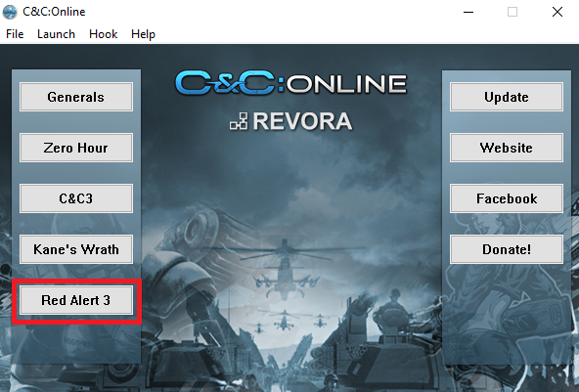The height and width of the screenshot is (392, 579).
Task: Select the C&C3 button
Action: click(76, 198)
